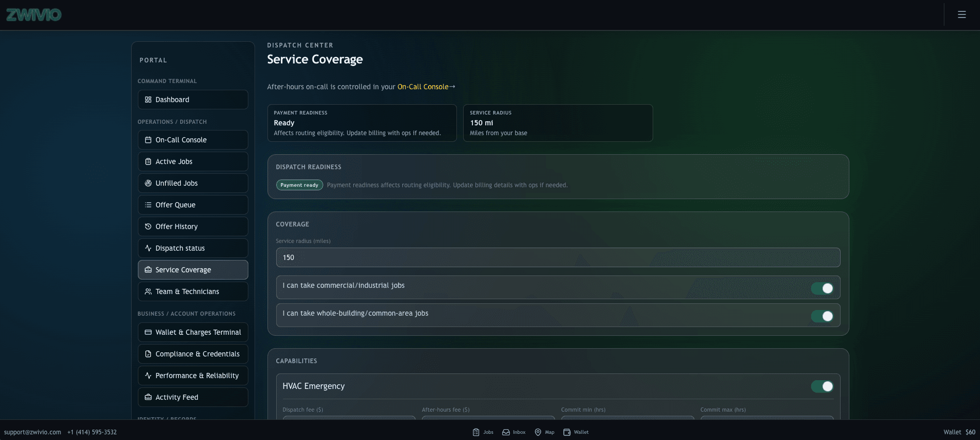
Task: Click the support@zwivio.com email link
Action: (x=33, y=432)
